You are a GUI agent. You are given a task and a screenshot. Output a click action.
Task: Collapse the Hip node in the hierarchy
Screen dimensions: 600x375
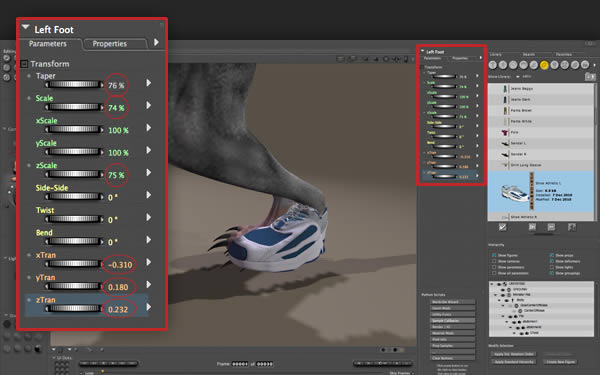click(x=503, y=316)
